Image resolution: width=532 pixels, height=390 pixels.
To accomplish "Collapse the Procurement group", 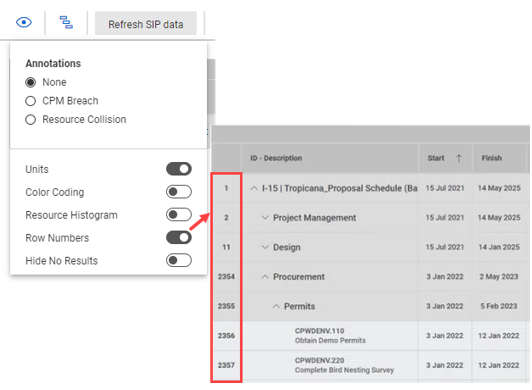I will (265, 277).
